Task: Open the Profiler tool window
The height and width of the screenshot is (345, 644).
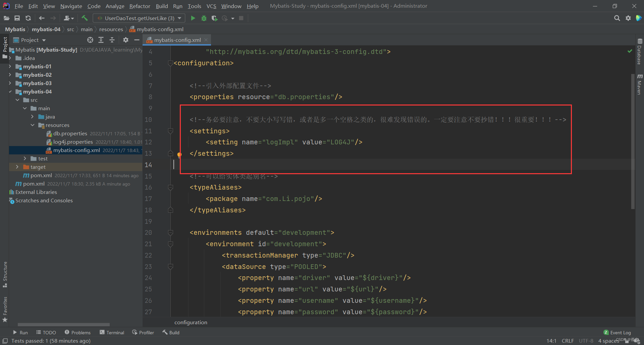Action: tap(143, 333)
